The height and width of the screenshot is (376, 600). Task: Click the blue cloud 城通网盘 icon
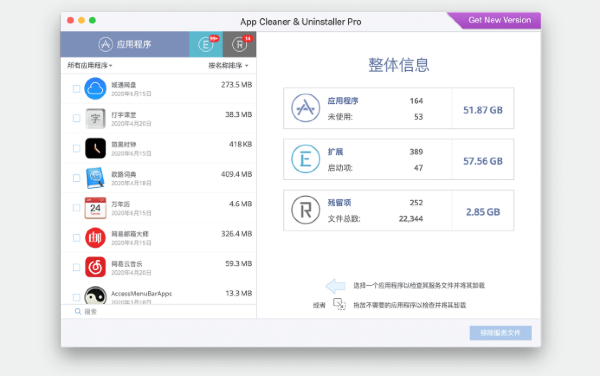tap(95, 88)
